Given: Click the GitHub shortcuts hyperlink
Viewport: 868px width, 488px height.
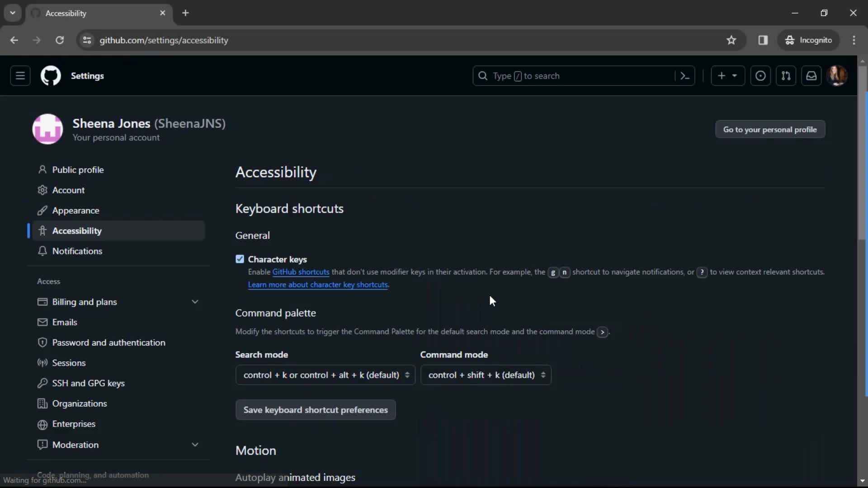Looking at the screenshot, I should [301, 272].
